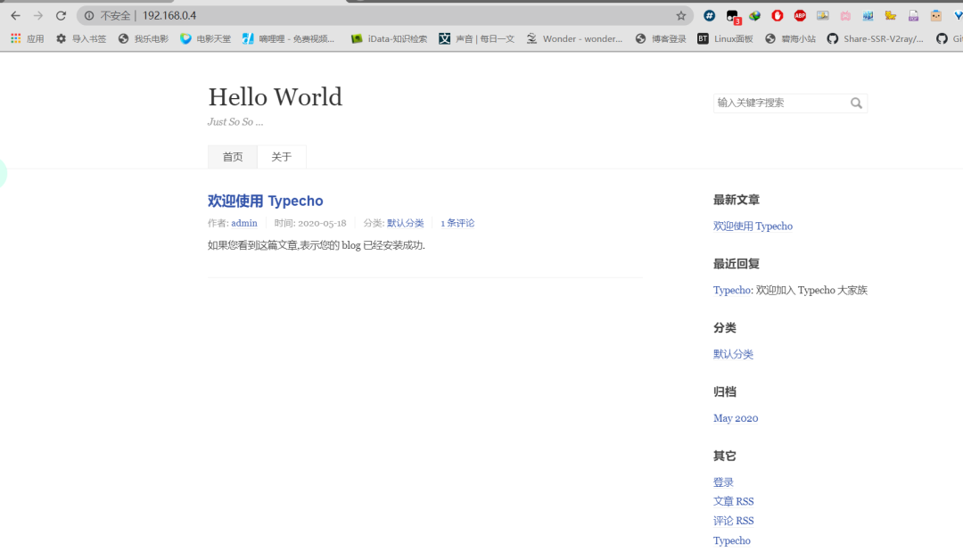Open the extension with red badge 3
The image size is (963, 560).
click(733, 17)
